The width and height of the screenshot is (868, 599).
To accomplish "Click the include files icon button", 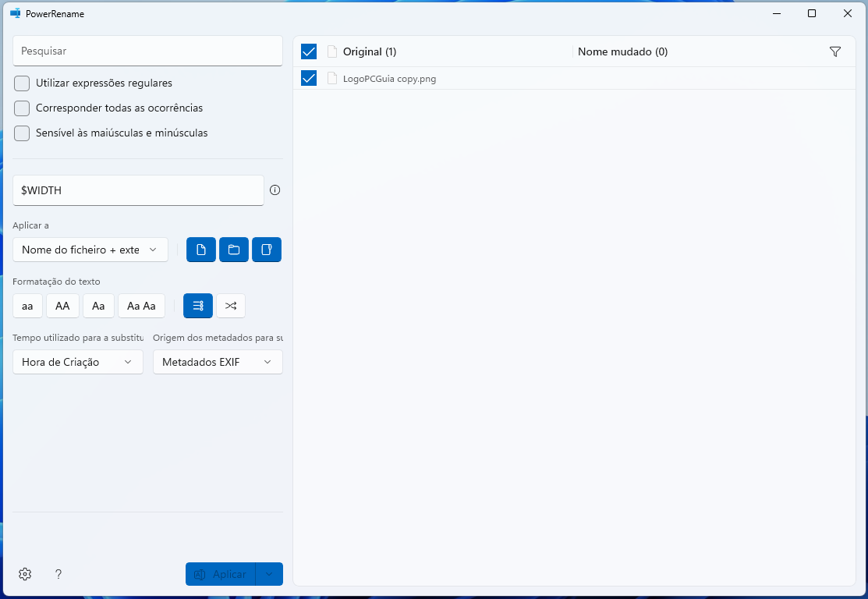I will pos(201,250).
